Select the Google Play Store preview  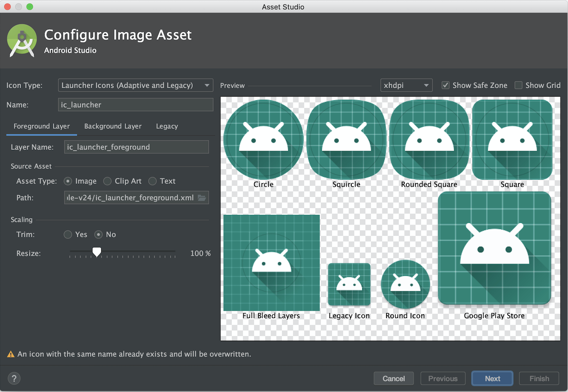click(x=494, y=248)
